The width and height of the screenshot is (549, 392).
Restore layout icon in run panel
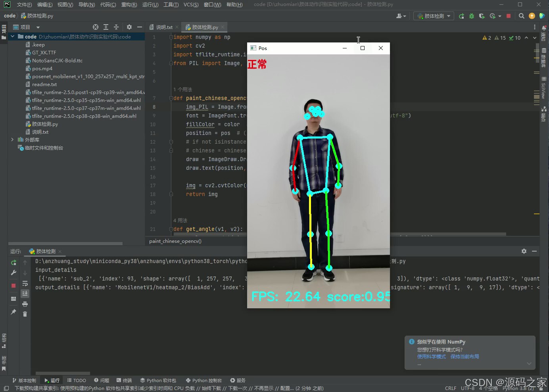tap(13, 298)
